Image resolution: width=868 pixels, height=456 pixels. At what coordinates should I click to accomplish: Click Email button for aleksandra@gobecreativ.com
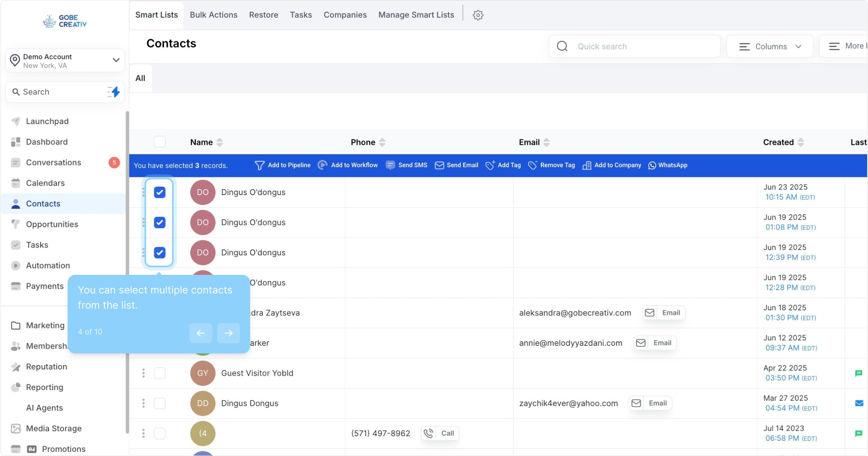click(663, 313)
